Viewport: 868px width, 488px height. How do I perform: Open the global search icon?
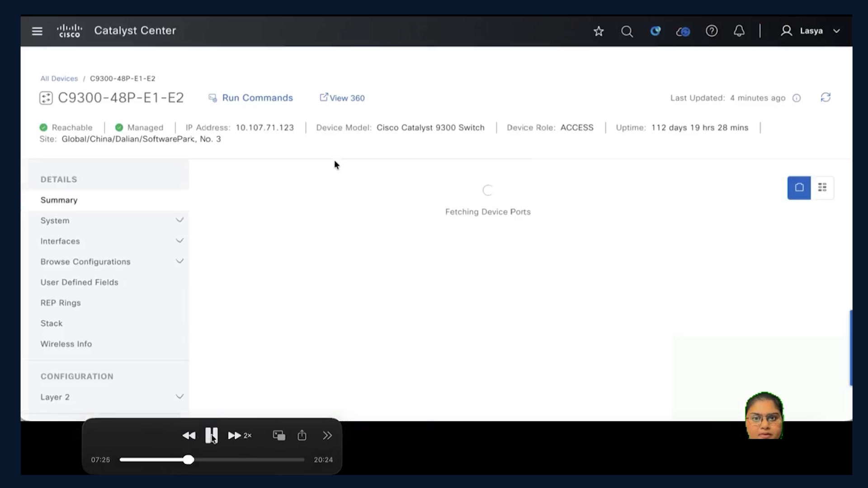tap(627, 31)
